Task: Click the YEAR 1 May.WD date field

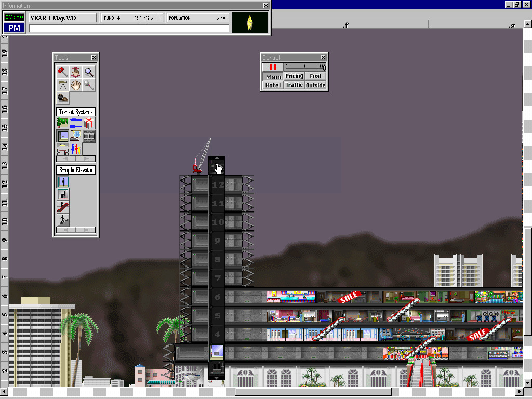Action: point(62,18)
